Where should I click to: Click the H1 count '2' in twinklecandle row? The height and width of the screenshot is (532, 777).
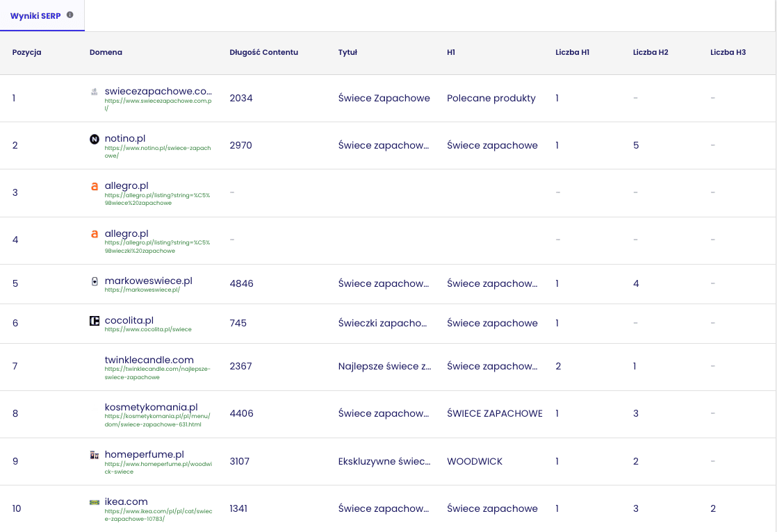(x=559, y=366)
